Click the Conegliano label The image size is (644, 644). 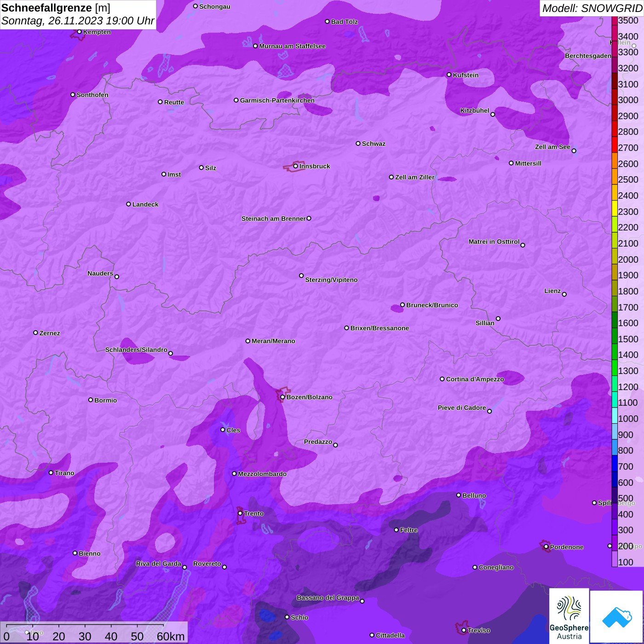tap(496, 567)
